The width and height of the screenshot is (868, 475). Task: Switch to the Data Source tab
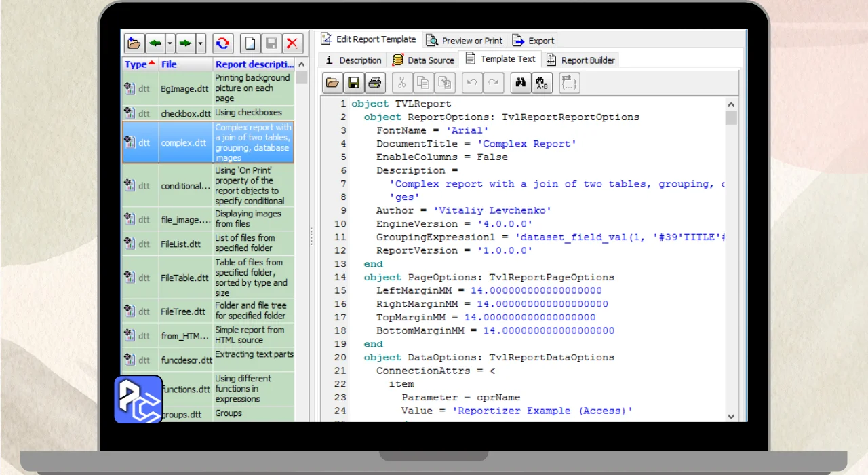coord(423,60)
